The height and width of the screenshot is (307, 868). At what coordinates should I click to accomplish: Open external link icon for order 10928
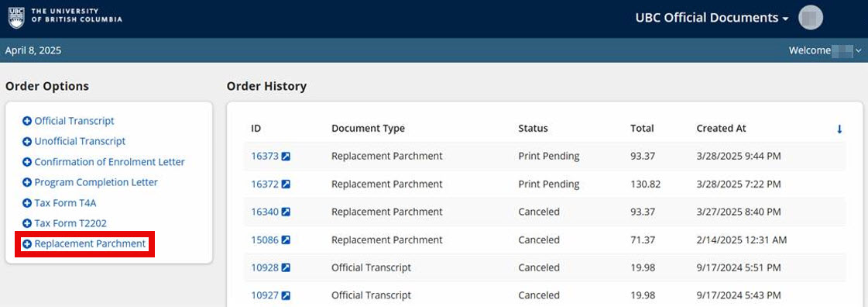286,267
